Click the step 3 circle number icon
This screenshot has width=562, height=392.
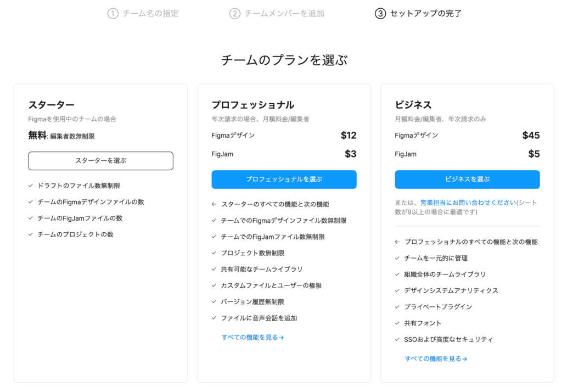tap(380, 13)
